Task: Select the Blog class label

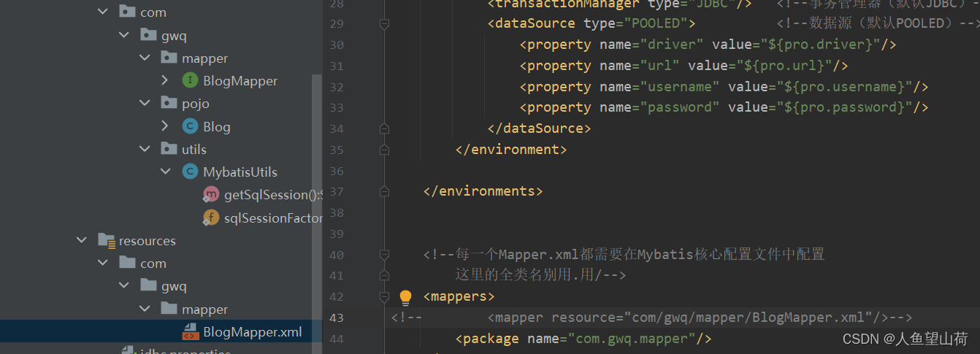Action: pos(217,127)
